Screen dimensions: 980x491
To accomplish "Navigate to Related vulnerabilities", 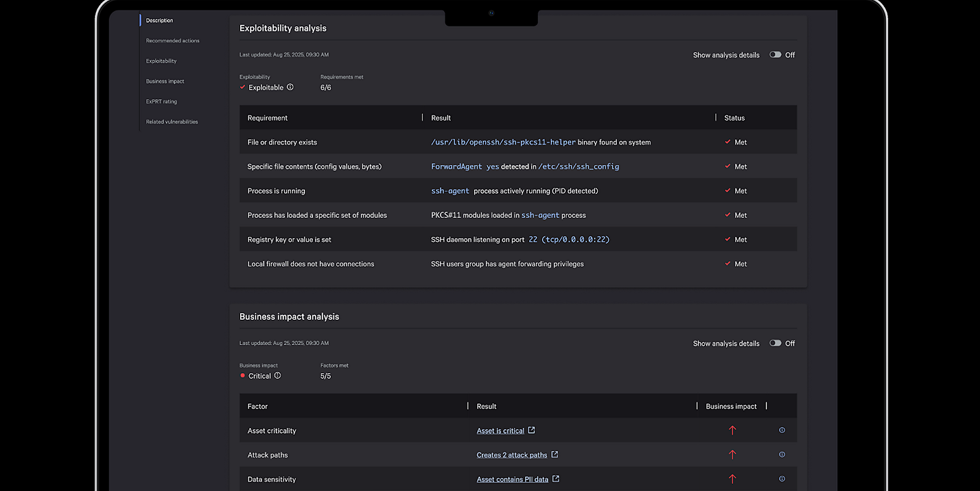I will (x=172, y=122).
